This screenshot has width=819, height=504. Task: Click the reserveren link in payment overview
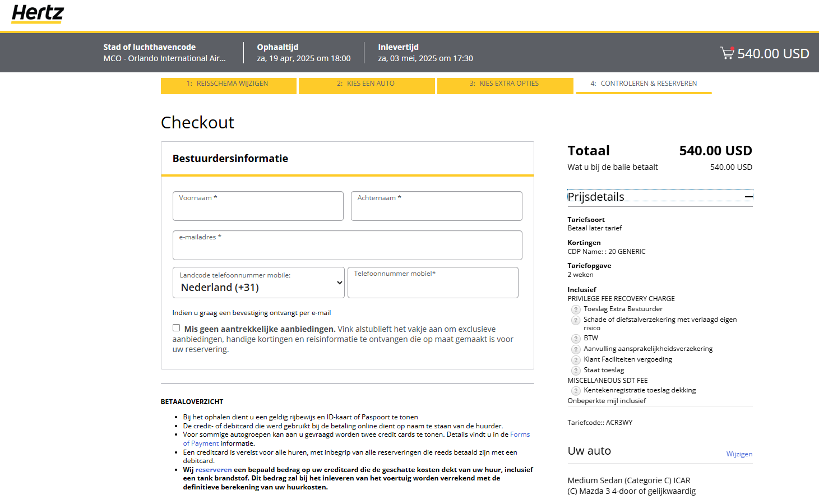pos(213,470)
